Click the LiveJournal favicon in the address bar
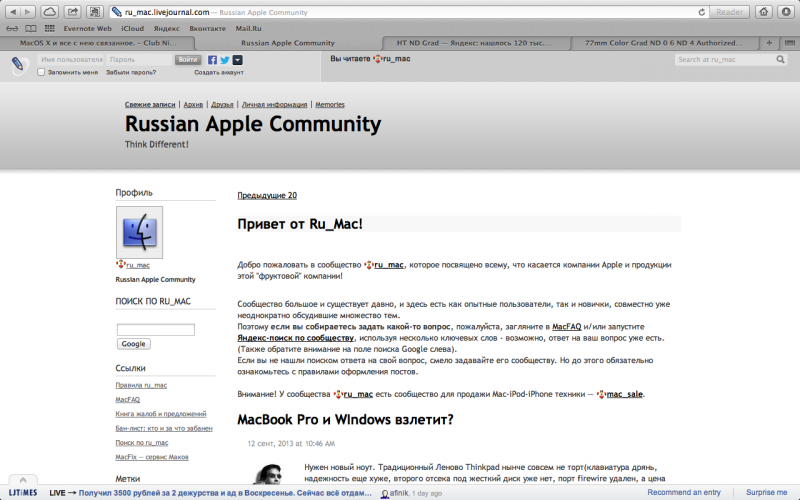The image size is (800, 500). (x=117, y=12)
